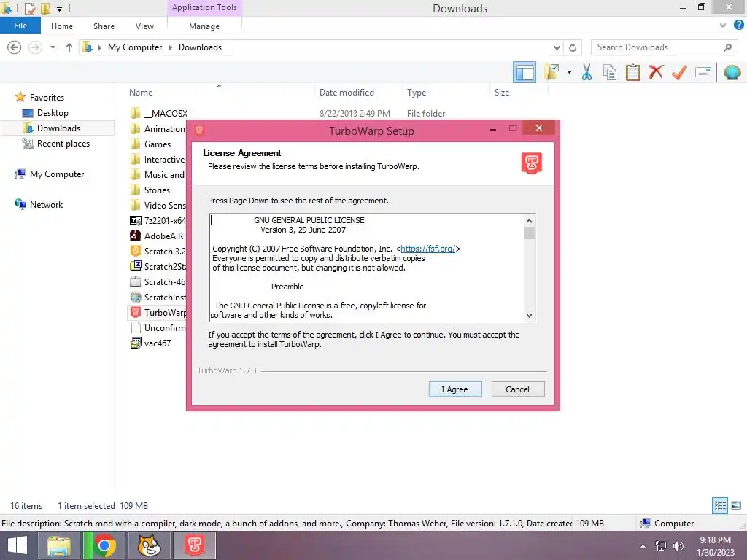Click the Properties icon in quick access toolbar
The image size is (747, 560).
tap(29, 8)
